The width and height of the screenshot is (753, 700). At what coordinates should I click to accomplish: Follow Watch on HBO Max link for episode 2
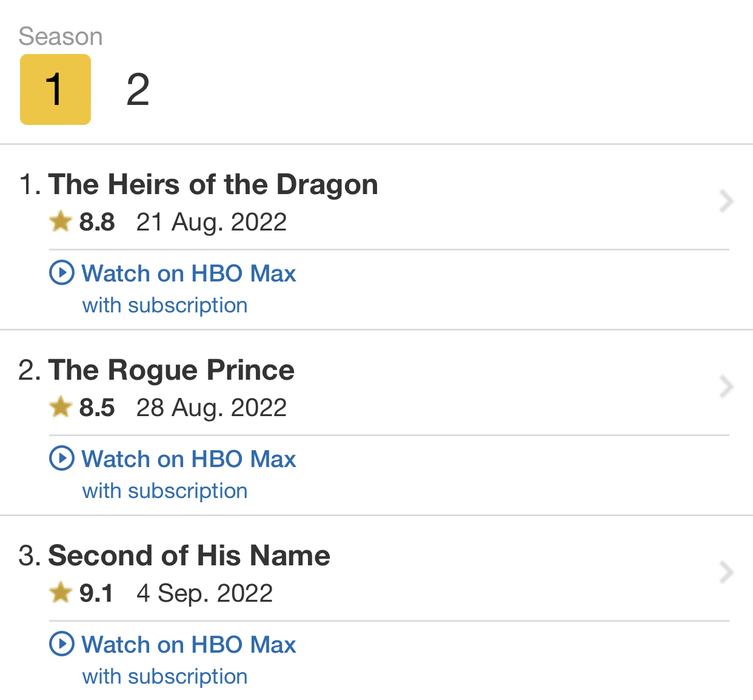189,459
